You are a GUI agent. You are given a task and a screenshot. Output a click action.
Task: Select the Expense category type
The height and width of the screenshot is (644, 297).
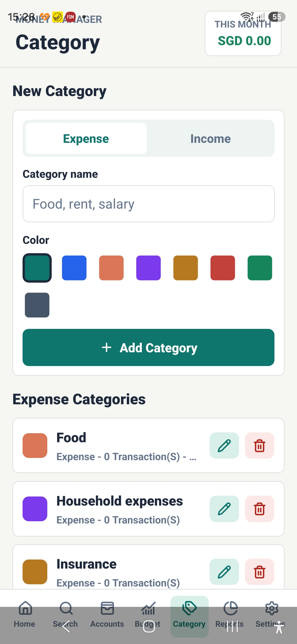(86, 138)
